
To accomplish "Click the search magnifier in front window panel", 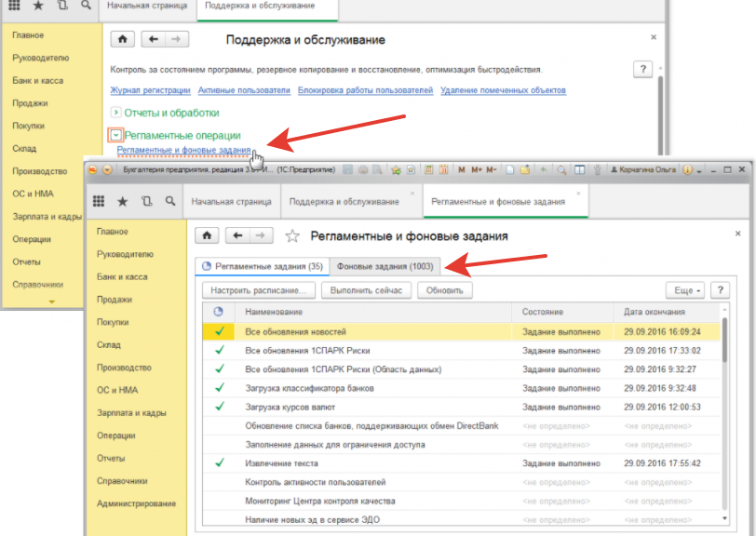I will tap(170, 201).
